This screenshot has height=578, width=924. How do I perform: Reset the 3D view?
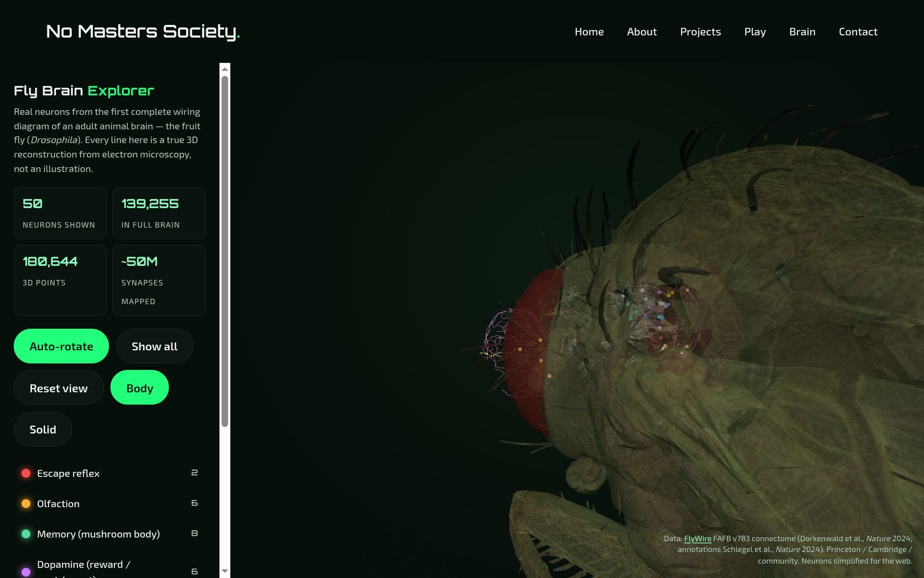58,388
